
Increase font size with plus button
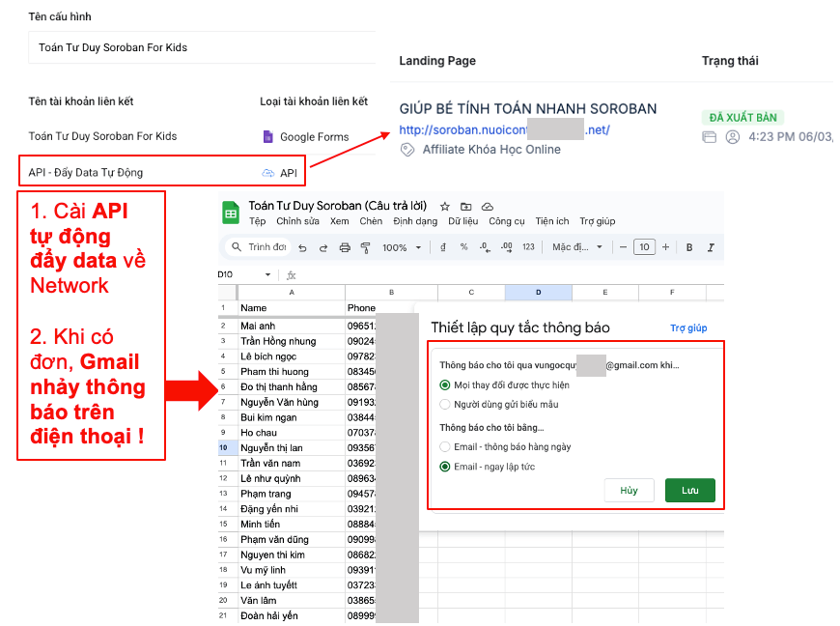tap(665, 247)
